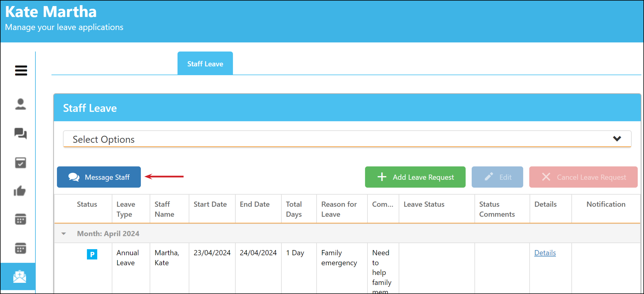Open the thumbs-up sidebar icon
Screen dimensions: 644x294
[x=20, y=191]
